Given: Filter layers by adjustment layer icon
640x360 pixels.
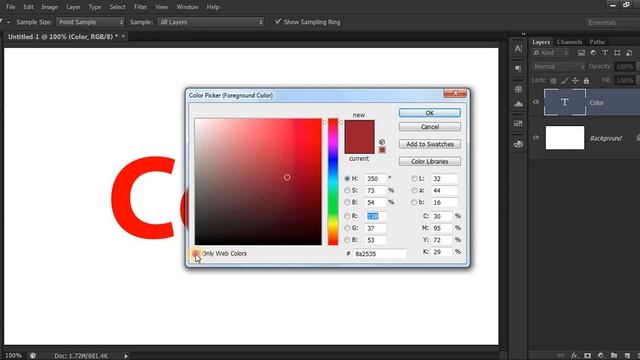Looking at the screenshot, I should coord(593,53).
